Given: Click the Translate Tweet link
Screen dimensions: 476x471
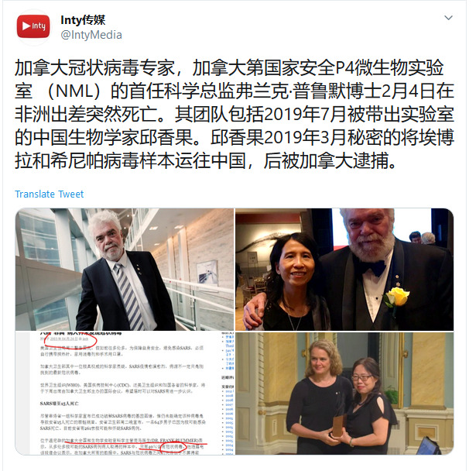Looking at the screenshot, I should tap(50, 194).
